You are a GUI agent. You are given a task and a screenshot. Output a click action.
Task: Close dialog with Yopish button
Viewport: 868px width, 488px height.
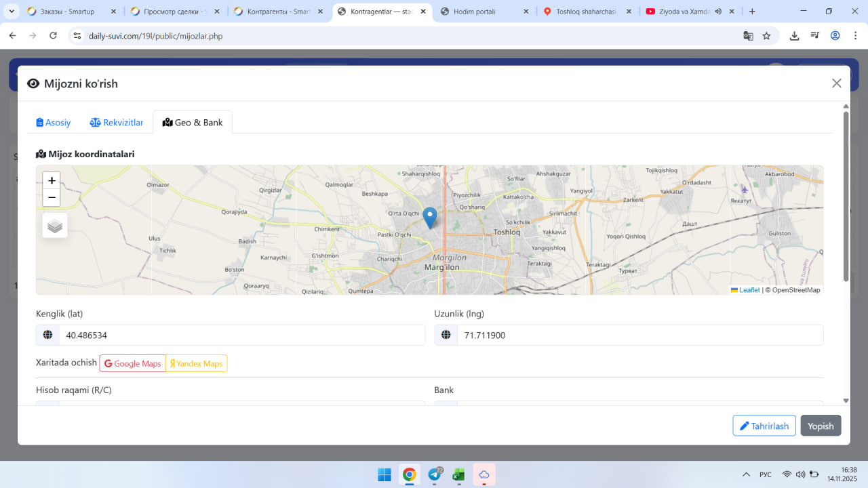click(x=821, y=426)
